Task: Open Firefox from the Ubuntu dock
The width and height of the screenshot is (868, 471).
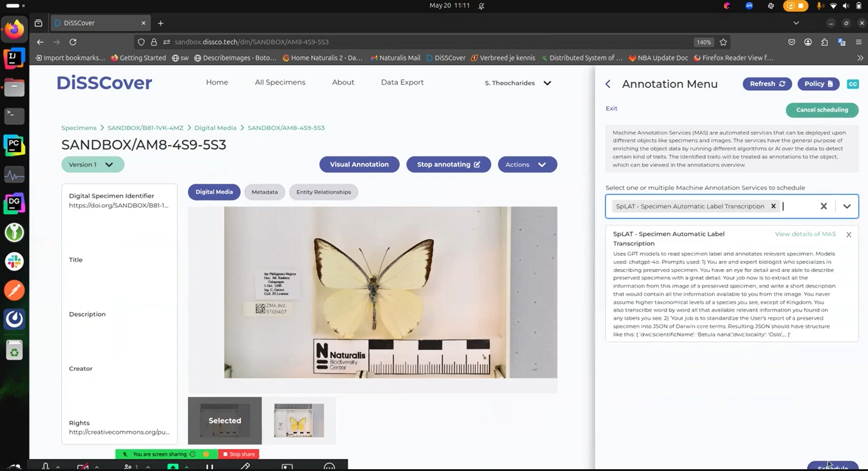Action: 14,29
